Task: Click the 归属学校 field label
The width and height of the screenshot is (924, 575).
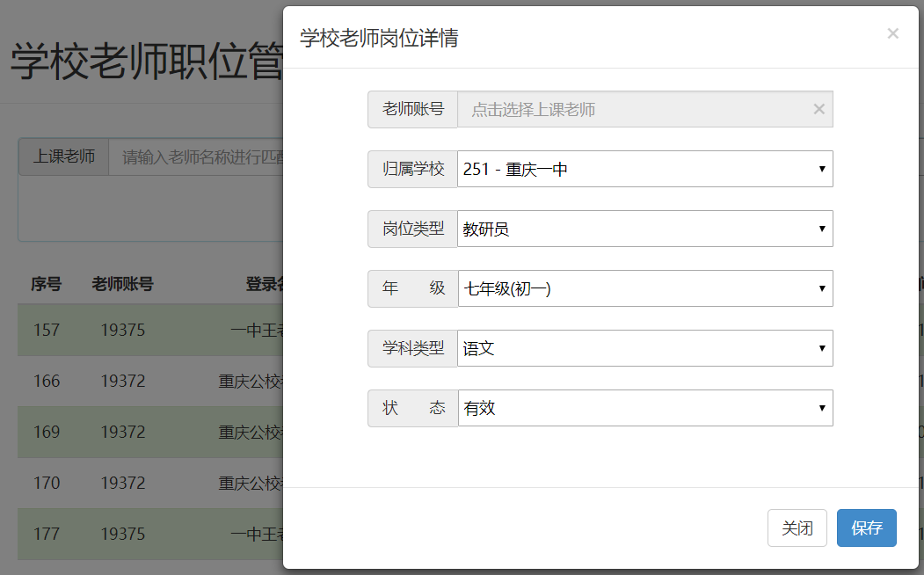Action: click(411, 169)
